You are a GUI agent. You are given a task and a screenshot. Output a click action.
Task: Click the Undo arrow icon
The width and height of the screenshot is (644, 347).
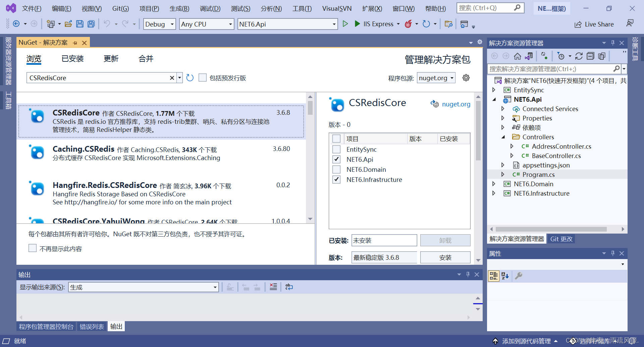(107, 24)
